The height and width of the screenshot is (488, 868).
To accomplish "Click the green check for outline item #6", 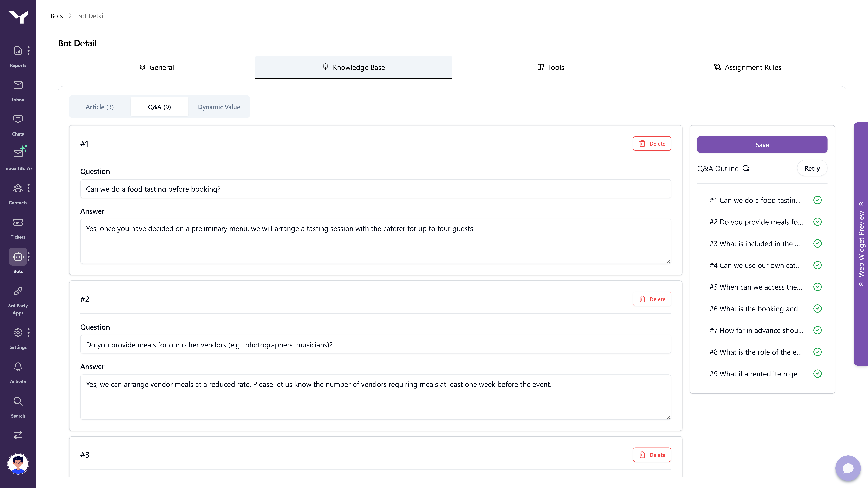I will coord(817,309).
